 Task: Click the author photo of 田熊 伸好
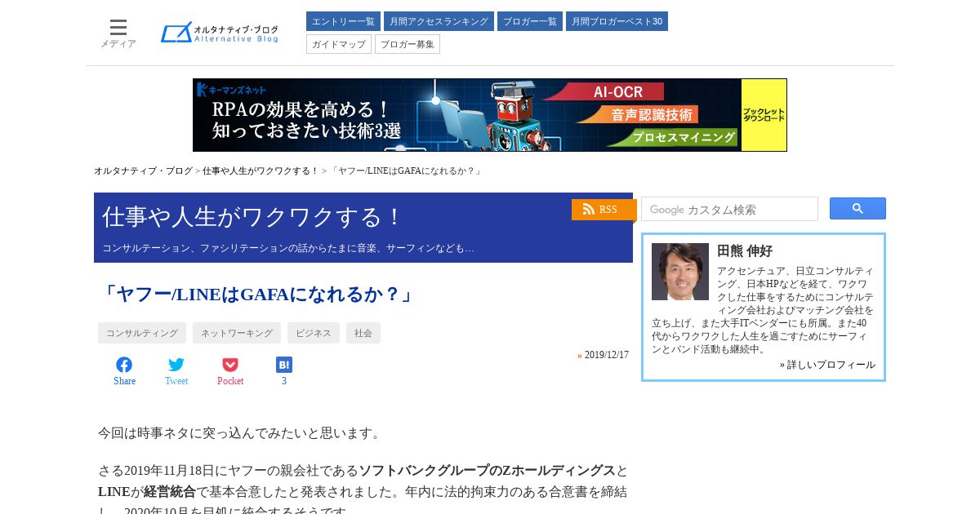(x=680, y=272)
